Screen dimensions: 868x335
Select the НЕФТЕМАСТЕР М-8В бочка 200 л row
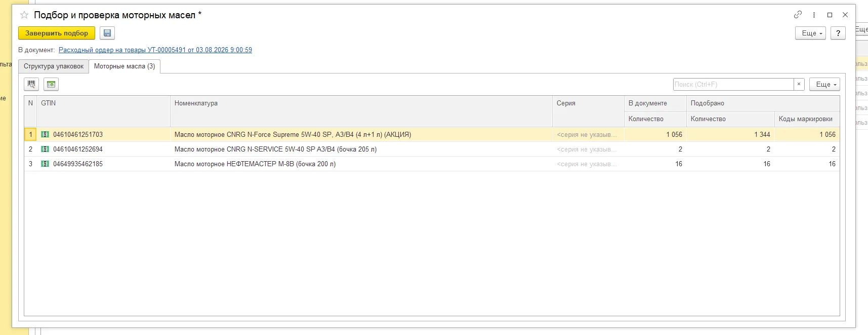pos(432,164)
